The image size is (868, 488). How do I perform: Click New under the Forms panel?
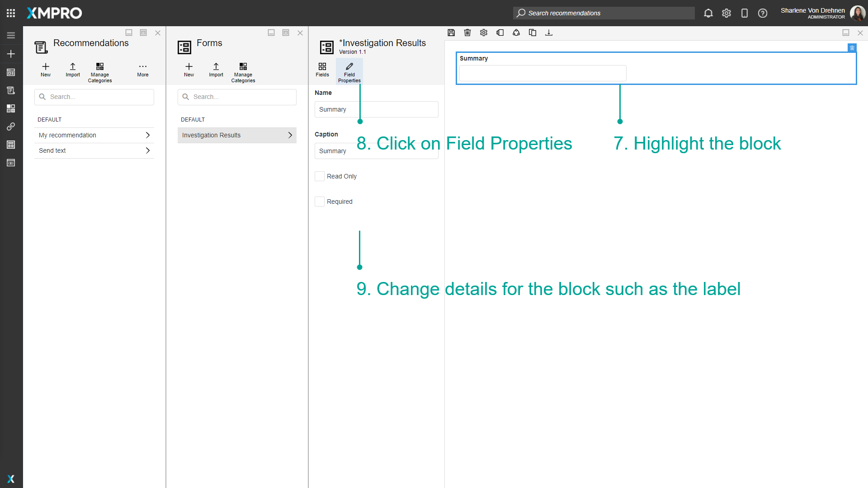(189, 70)
